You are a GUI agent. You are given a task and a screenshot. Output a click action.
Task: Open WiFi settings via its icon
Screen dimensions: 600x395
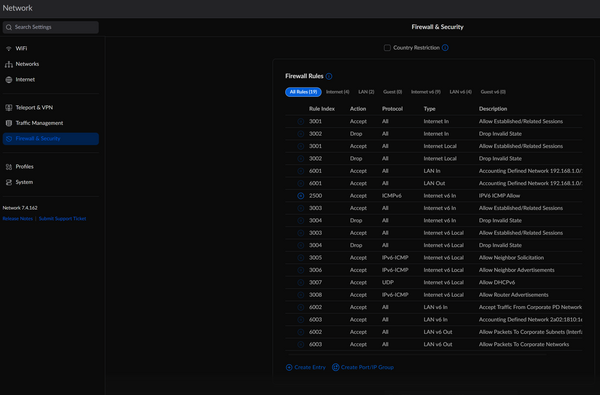tap(8, 49)
